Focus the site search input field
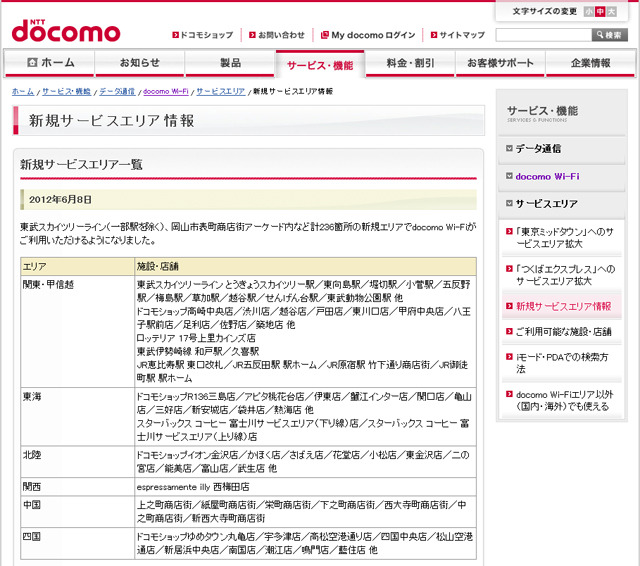The image size is (640, 566). tap(543, 35)
